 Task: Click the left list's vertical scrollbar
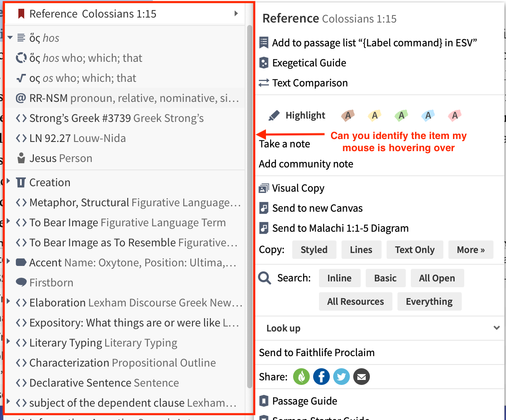tap(250, 207)
